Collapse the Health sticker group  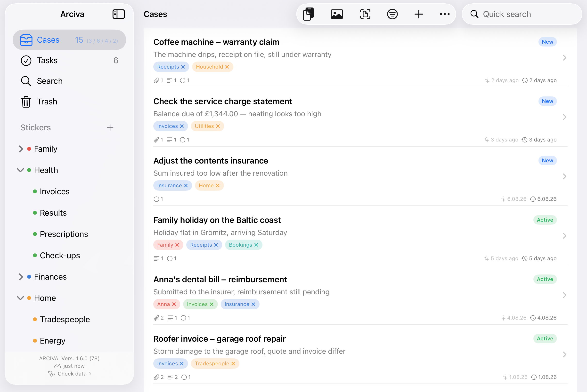point(20,170)
